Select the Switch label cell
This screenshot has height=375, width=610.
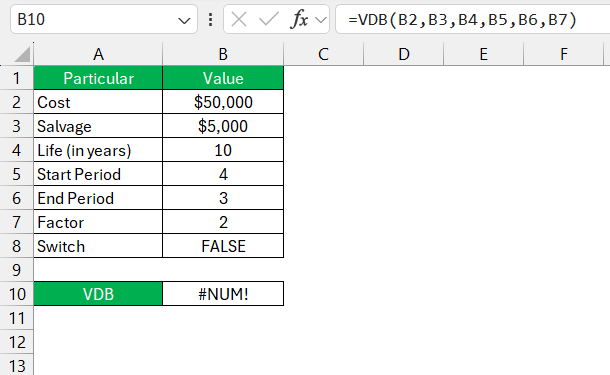(x=98, y=246)
